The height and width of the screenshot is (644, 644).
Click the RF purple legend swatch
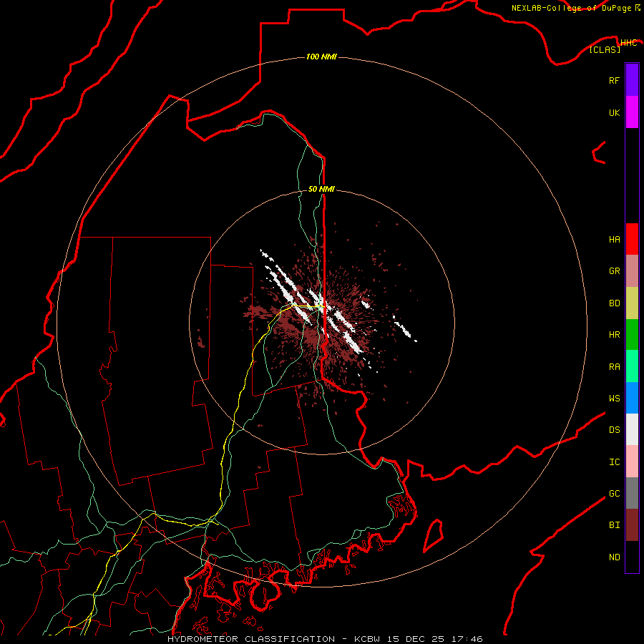(632, 80)
